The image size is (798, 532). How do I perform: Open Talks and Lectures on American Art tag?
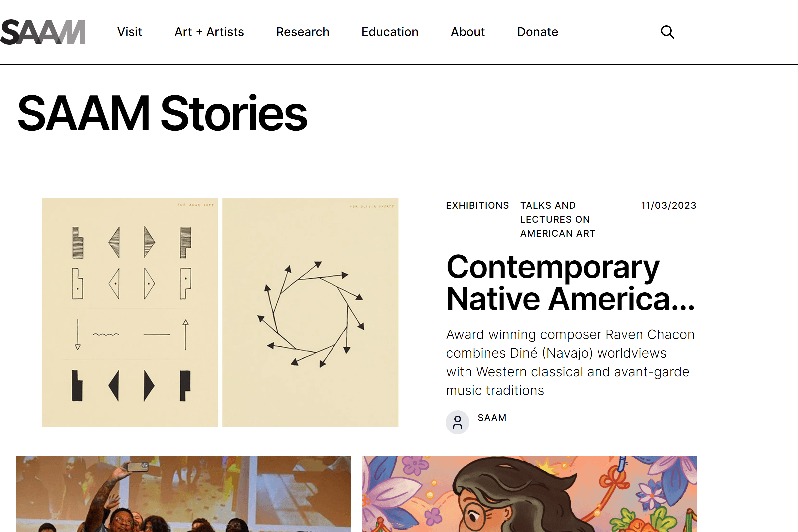coord(558,219)
